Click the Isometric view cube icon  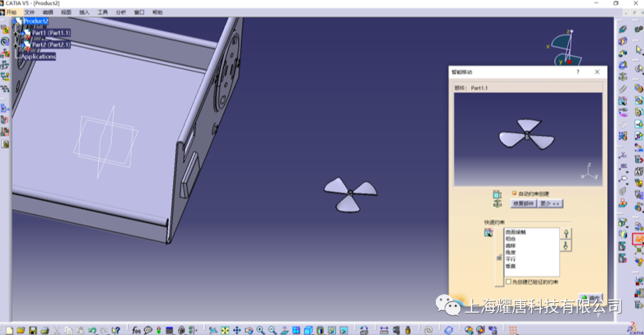coord(308,330)
